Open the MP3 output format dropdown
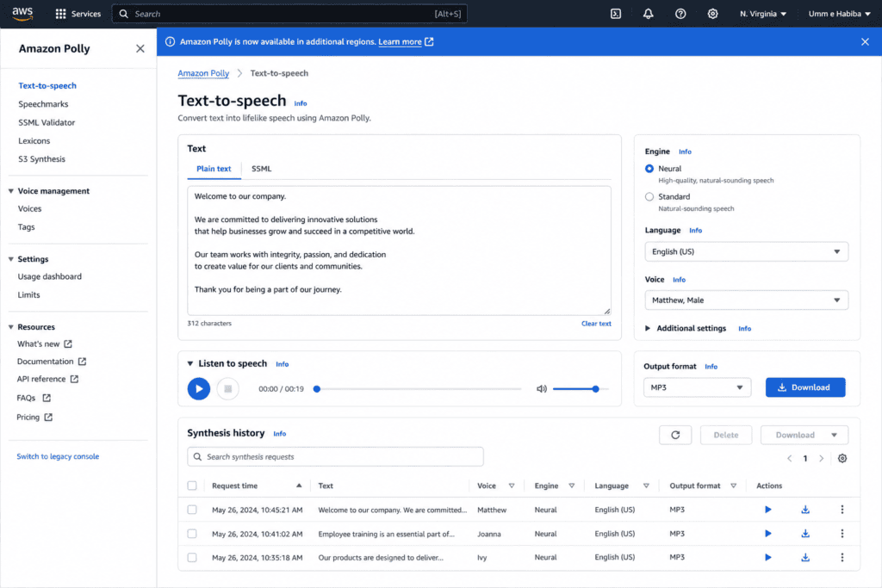 click(x=697, y=387)
